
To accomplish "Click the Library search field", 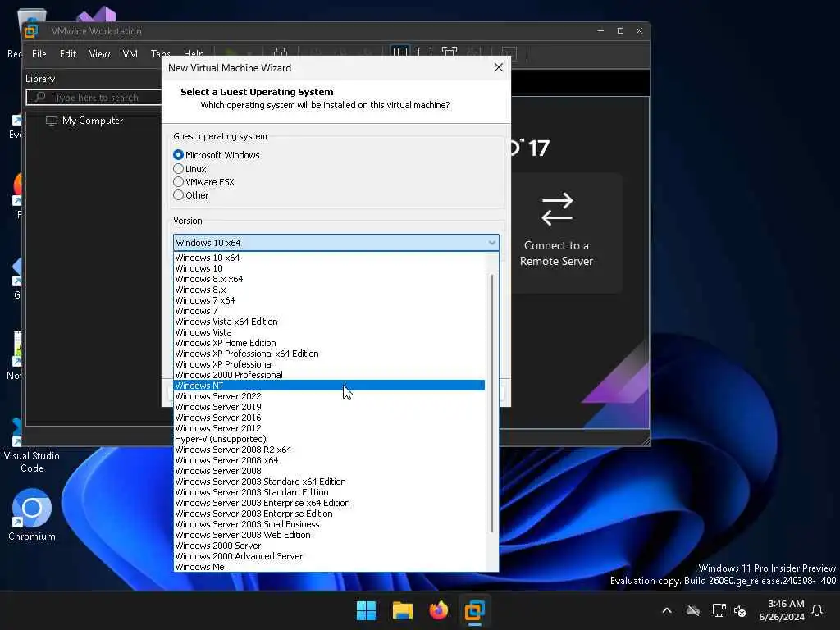I will (94, 97).
